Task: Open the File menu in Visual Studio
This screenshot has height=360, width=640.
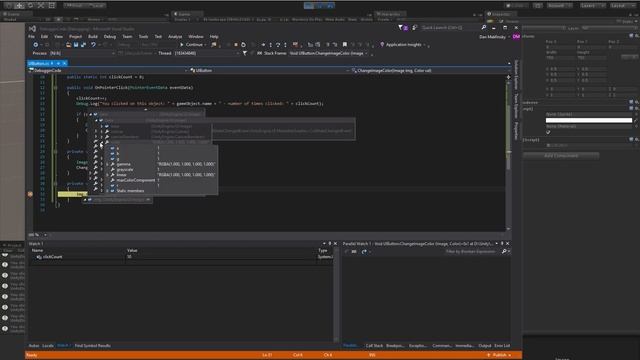Action: coord(31,36)
